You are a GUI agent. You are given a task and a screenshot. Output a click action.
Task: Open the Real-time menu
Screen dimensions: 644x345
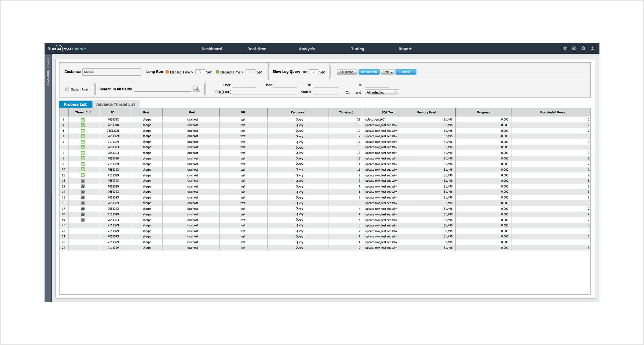(x=257, y=49)
